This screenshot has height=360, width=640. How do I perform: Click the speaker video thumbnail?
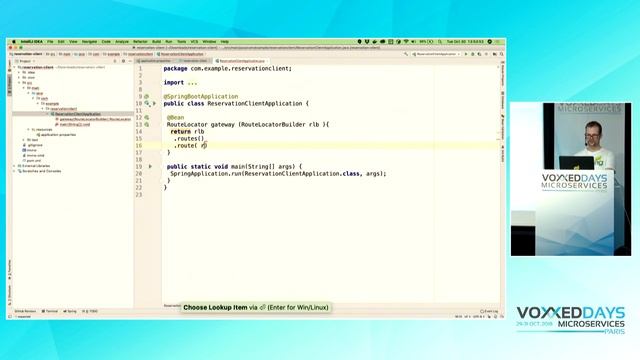[x=571, y=179]
